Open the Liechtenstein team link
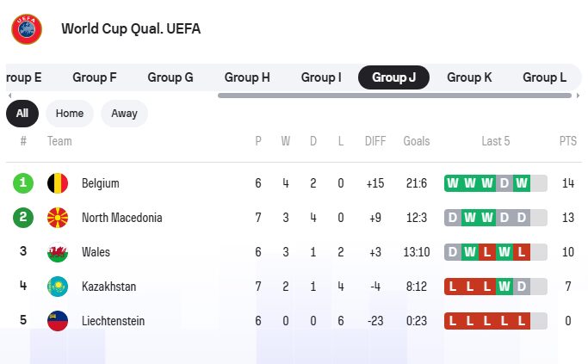The width and height of the screenshot is (588, 364). click(113, 321)
